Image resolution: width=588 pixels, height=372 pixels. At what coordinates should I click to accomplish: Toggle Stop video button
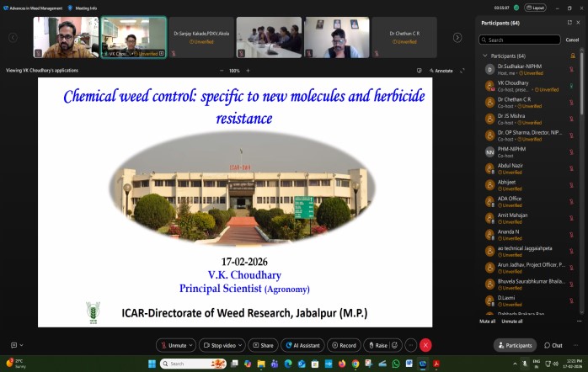click(x=222, y=345)
